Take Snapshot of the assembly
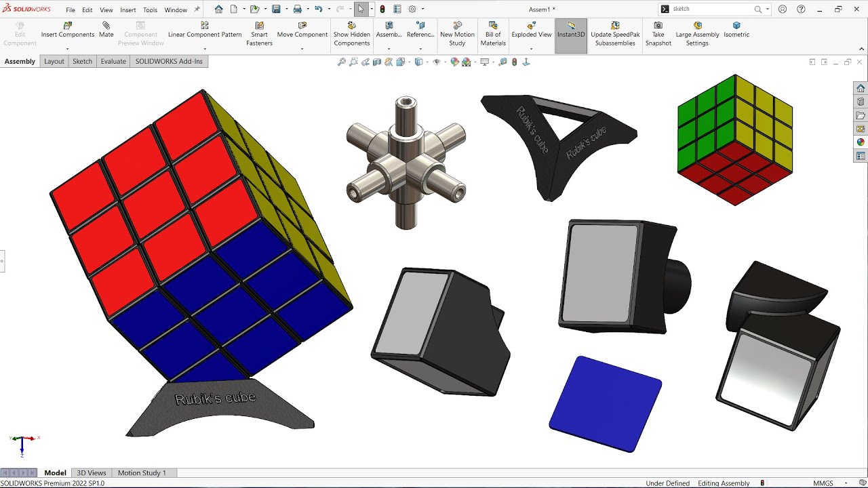Viewport: 868px width, 488px height. click(658, 34)
